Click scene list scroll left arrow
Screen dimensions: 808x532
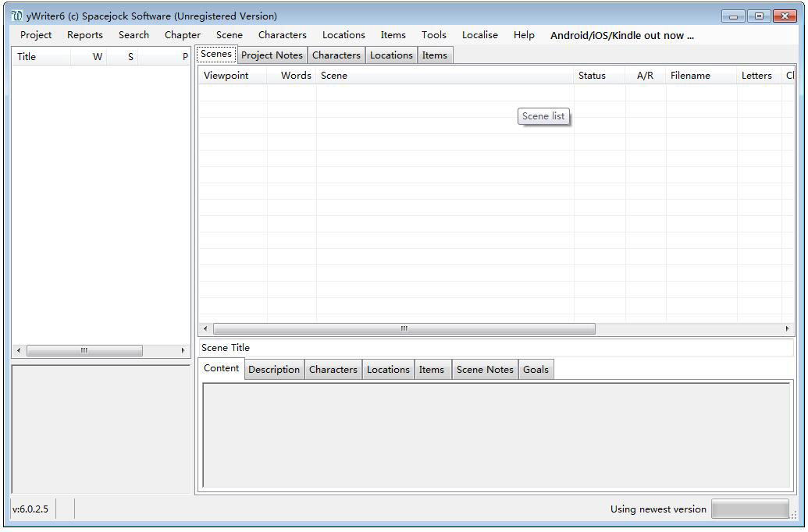coord(205,328)
